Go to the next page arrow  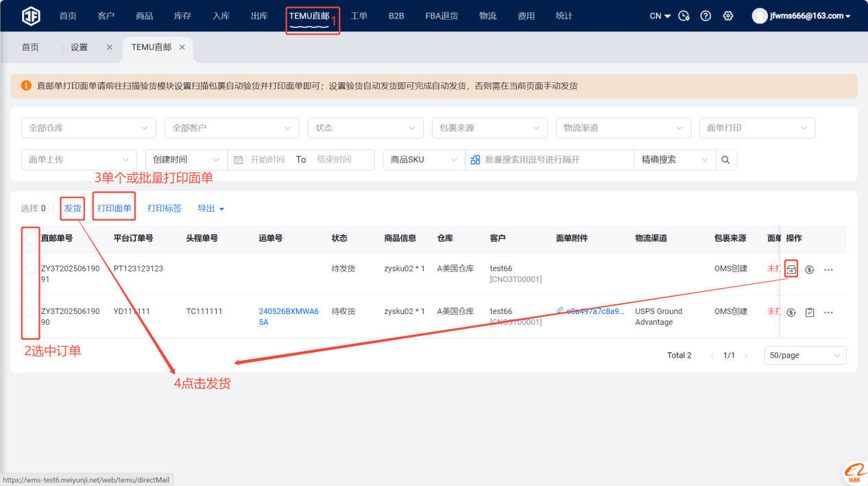pos(747,356)
